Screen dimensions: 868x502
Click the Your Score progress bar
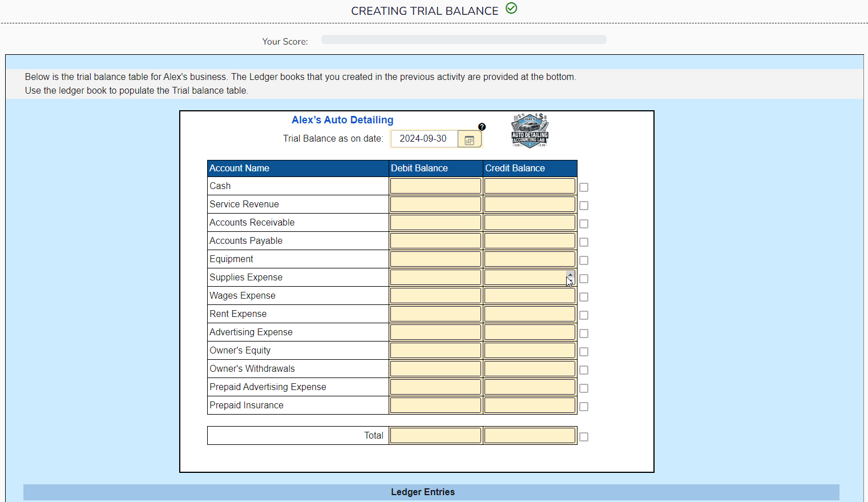(x=463, y=39)
